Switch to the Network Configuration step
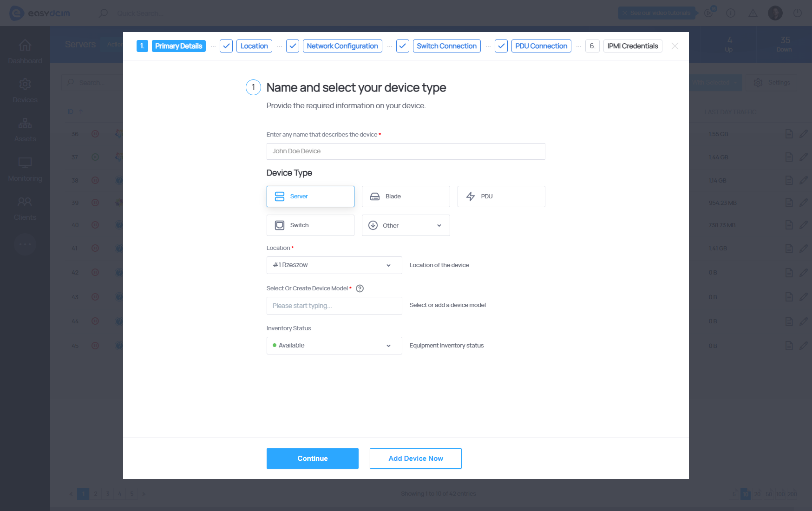 (342, 46)
